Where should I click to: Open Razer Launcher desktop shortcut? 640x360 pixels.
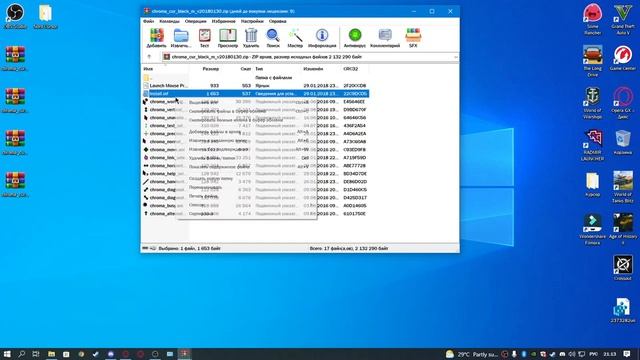[592, 145]
